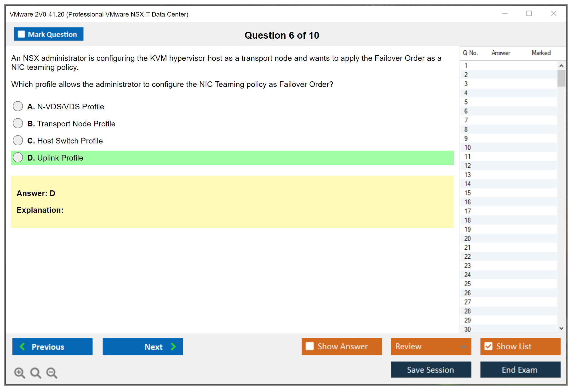Check the Mark Question checkbox
This screenshot has height=392, width=574.
coord(21,34)
